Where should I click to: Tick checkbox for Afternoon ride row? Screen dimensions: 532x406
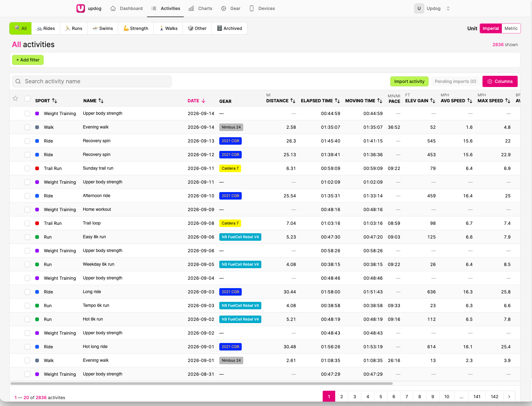point(27,196)
